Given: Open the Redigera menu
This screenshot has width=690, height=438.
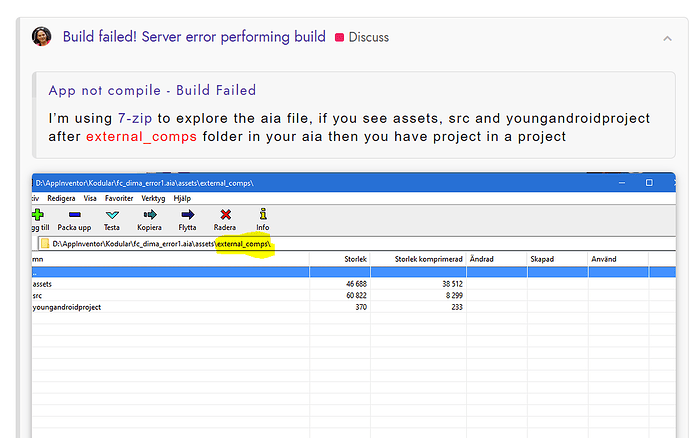Looking at the screenshot, I should point(61,199).
